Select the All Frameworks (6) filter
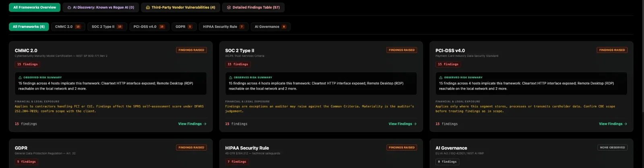The width and height of the screenshot is (644, 168). pyautogui.click(x=29, y=27)
